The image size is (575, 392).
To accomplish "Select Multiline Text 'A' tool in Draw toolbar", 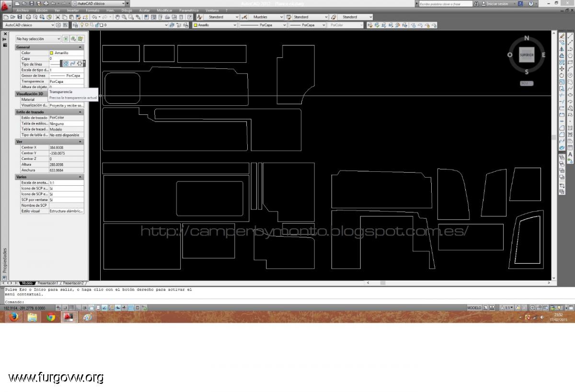I will [x=570, y=155].
